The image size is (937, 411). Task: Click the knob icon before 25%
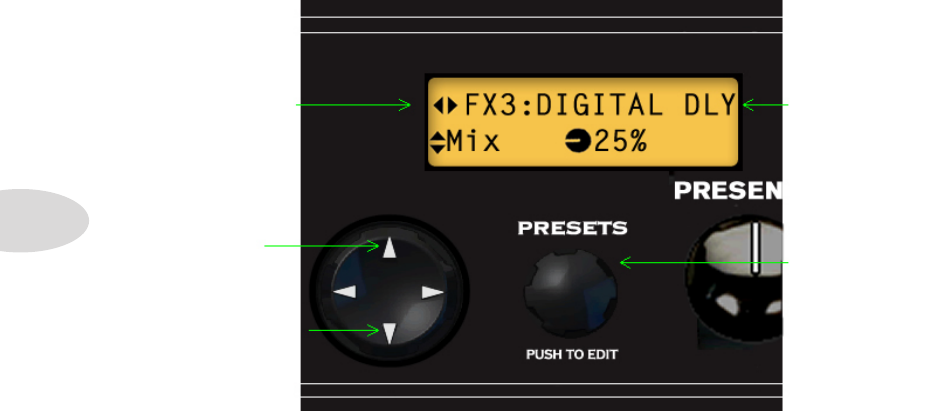[578, 142]
